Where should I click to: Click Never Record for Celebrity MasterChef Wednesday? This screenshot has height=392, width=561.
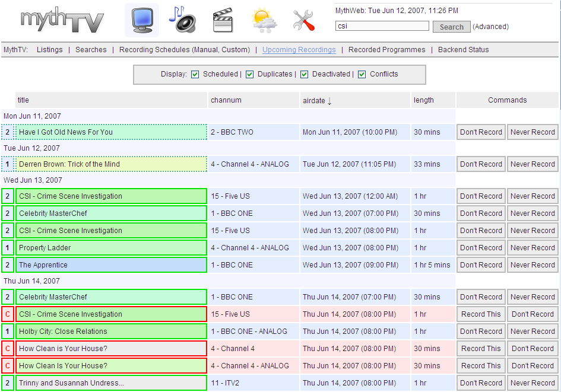[533, 213]
